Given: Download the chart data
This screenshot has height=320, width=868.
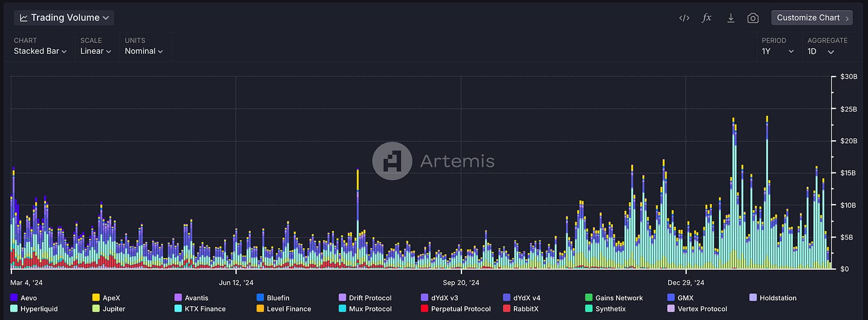Looking at the screenshot, I should (730, 18).
